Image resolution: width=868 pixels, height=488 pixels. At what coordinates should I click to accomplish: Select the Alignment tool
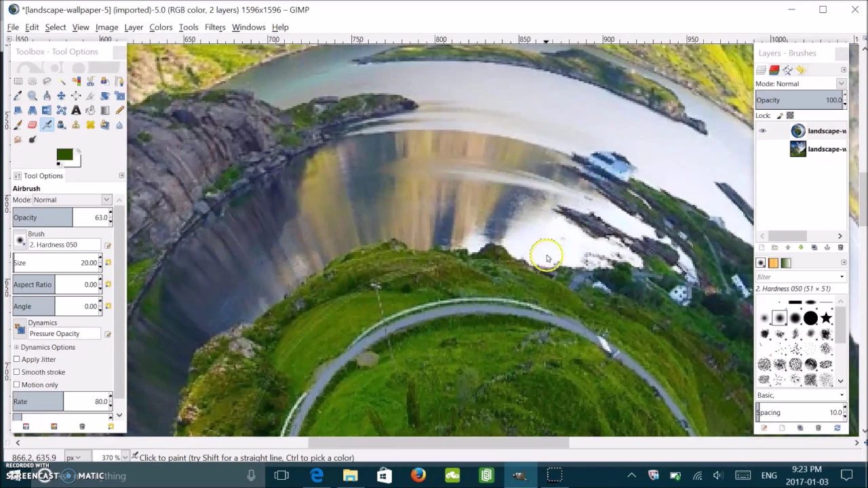point(76,96)
